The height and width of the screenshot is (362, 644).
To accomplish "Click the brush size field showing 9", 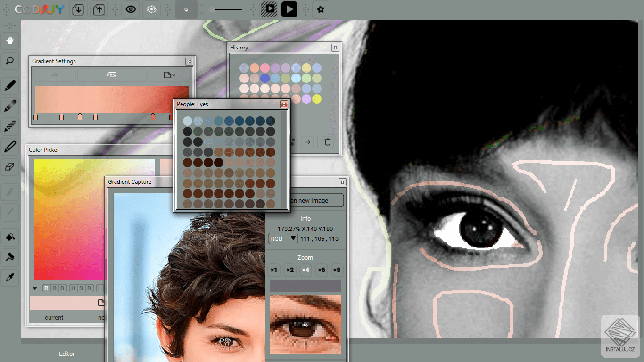I will coord(186,9).
